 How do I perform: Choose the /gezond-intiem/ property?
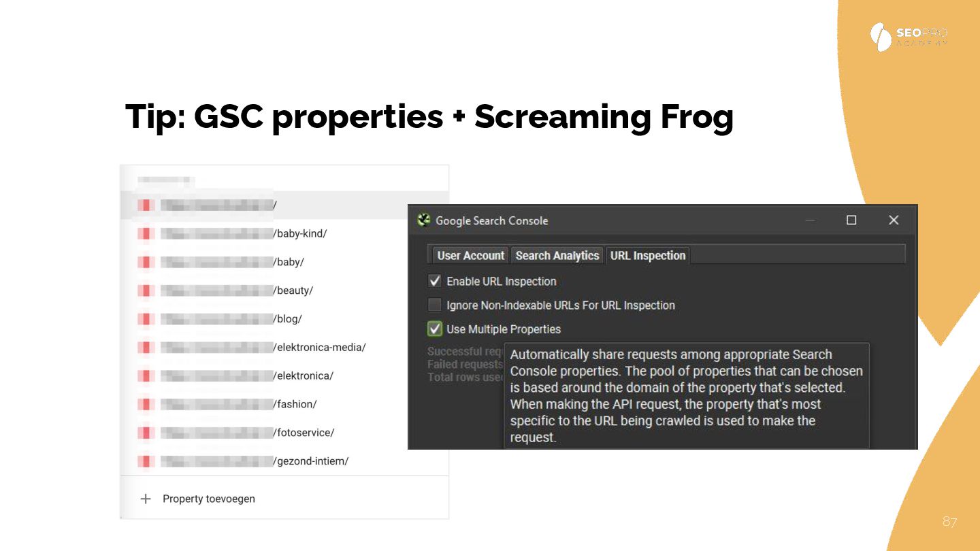(311, 461)
